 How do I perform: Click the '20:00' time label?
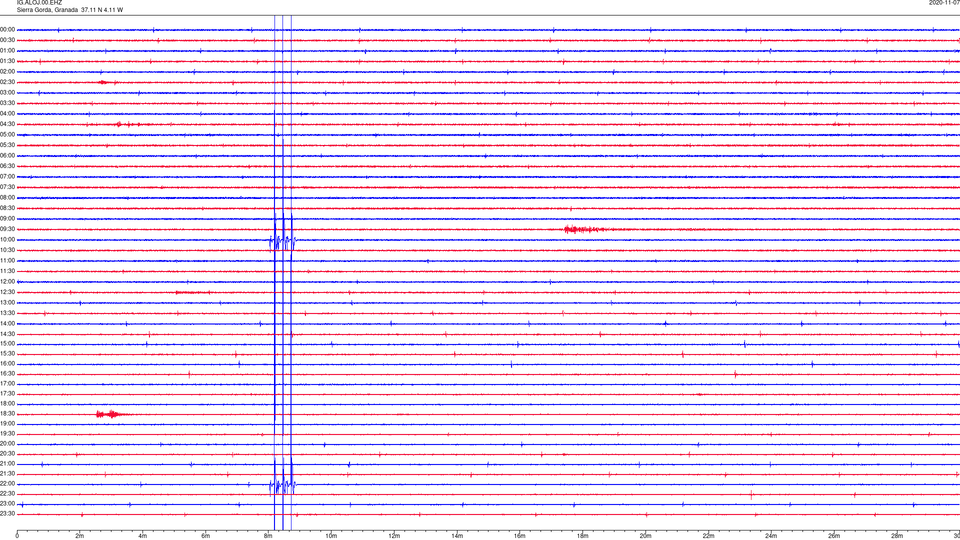click(7, 444)
